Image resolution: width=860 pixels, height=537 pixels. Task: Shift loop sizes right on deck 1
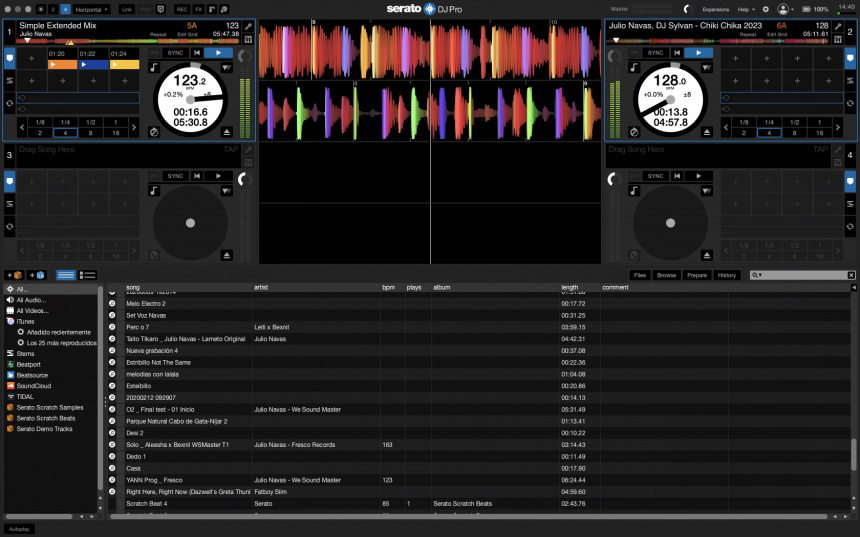tap(134, 127)
